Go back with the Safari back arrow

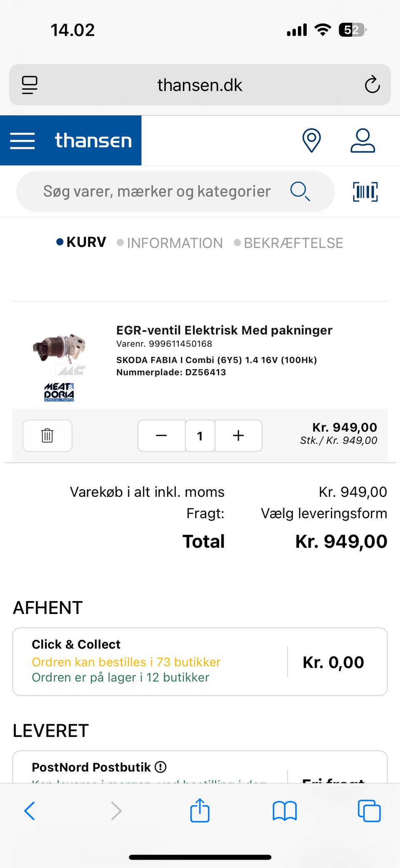pos(30,811)
